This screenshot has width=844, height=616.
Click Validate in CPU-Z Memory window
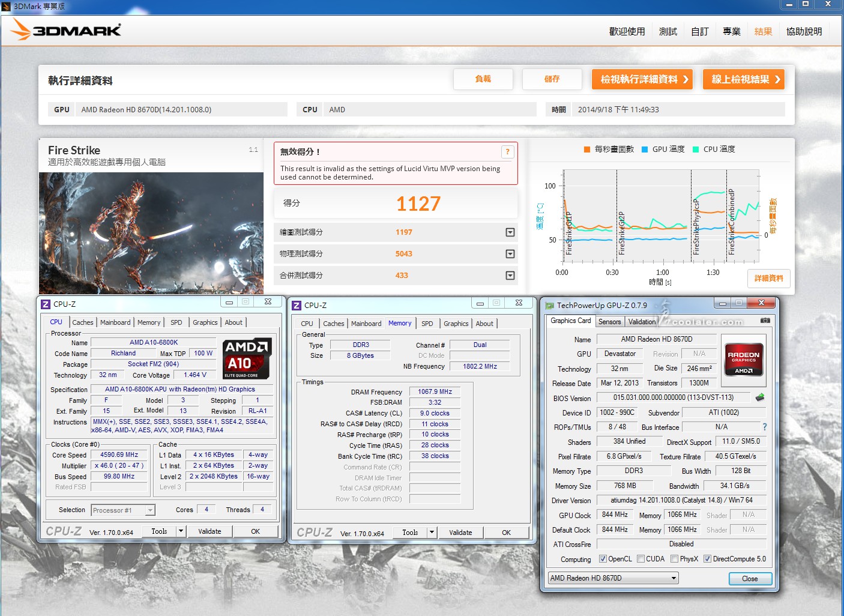[460, 533]
